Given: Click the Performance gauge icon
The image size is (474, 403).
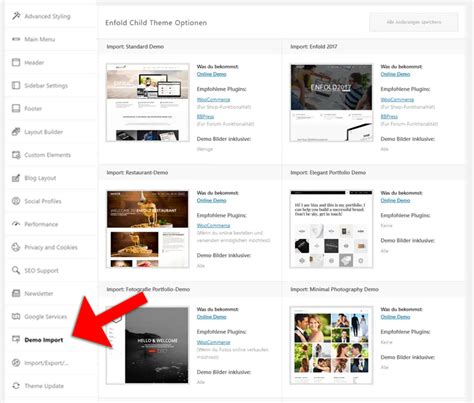Looking at the screenshot, I should pos(16,224).
